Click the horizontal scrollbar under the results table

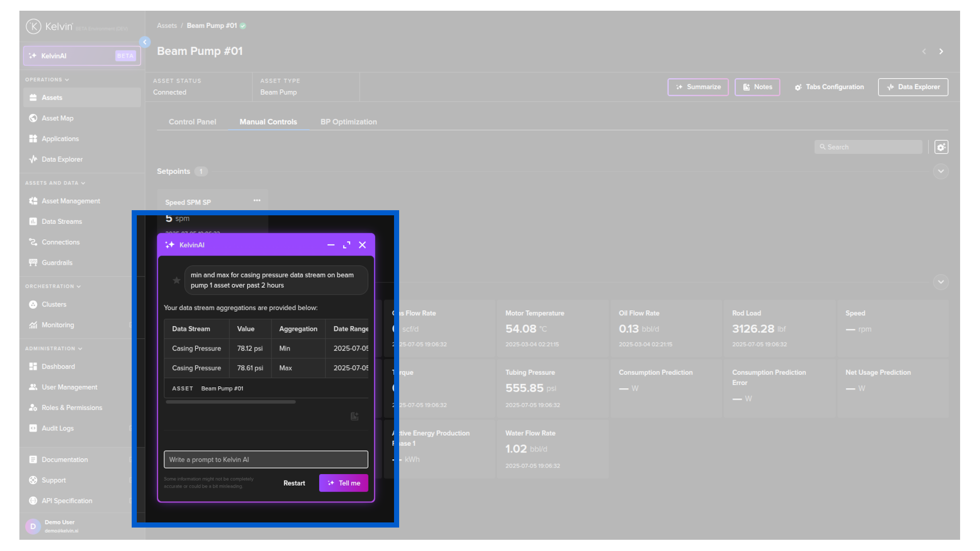coord(231,402)
